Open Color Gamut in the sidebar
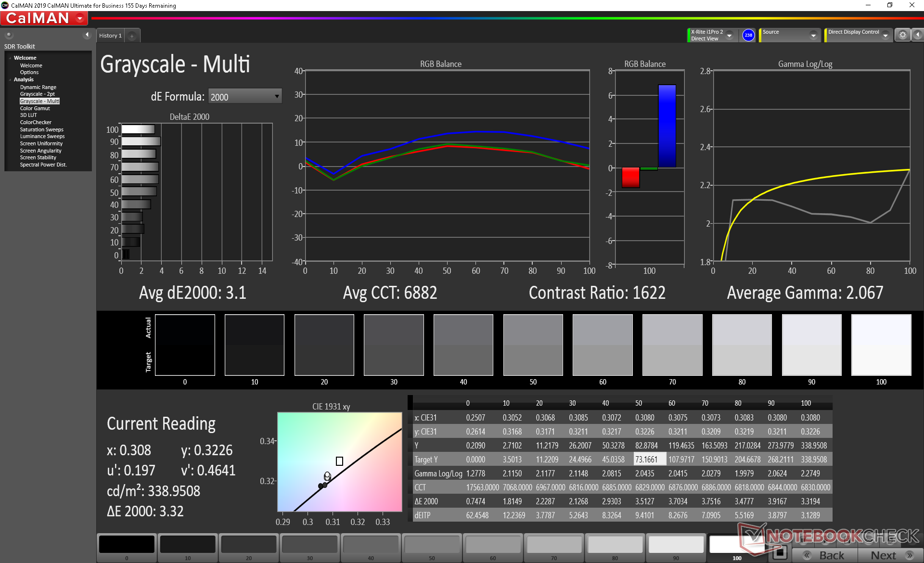 (x=35, y=108)
